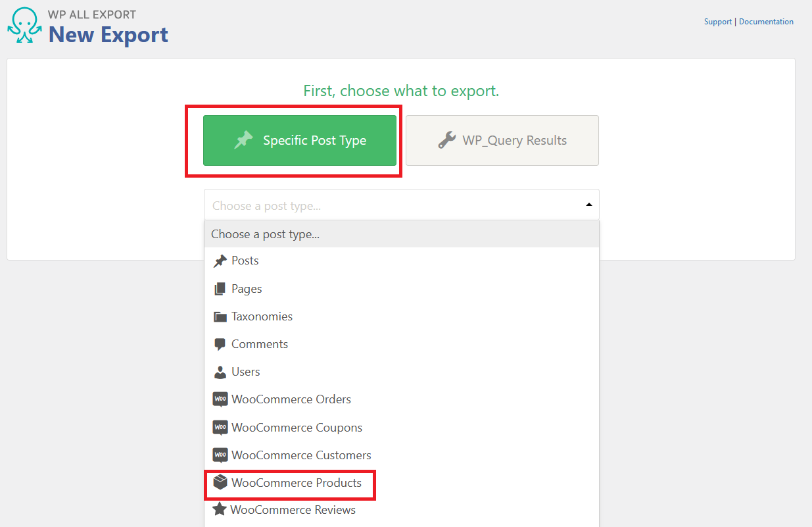Viewport: 812px width, 527px height.
Task: Collapse the post type dropdown arrow
Action: pyautogui.click(x=589, y=205)
